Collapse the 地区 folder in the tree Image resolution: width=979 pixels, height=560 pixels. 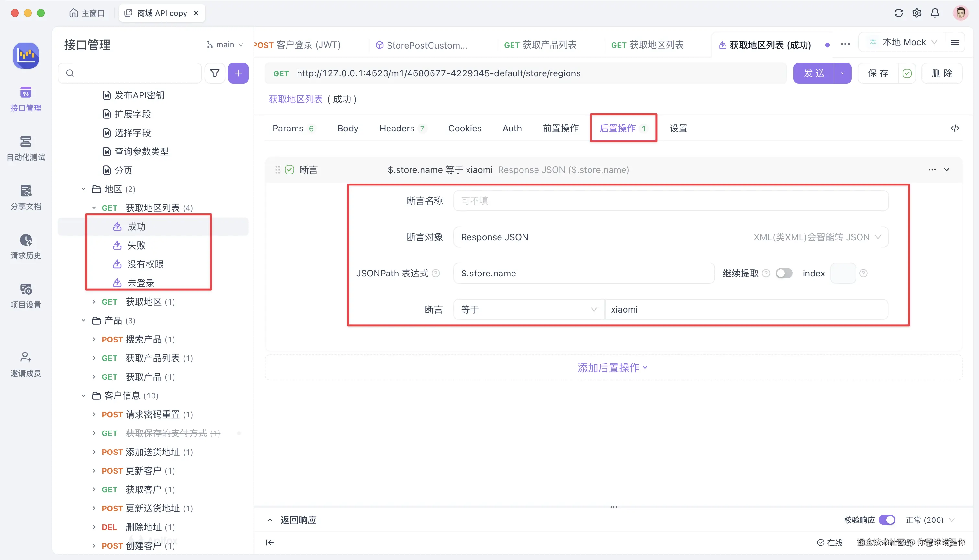point(83,189)
